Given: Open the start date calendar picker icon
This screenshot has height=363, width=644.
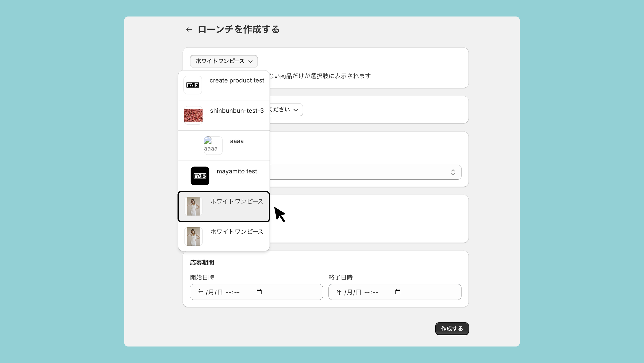Looking at the screenshot, I should 259,292.
